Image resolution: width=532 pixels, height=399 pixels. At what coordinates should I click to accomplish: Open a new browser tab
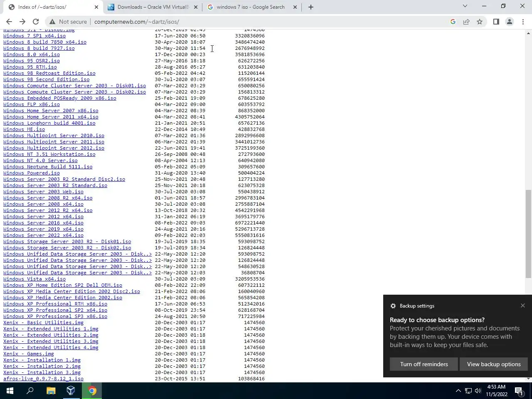tap(310, 7)
